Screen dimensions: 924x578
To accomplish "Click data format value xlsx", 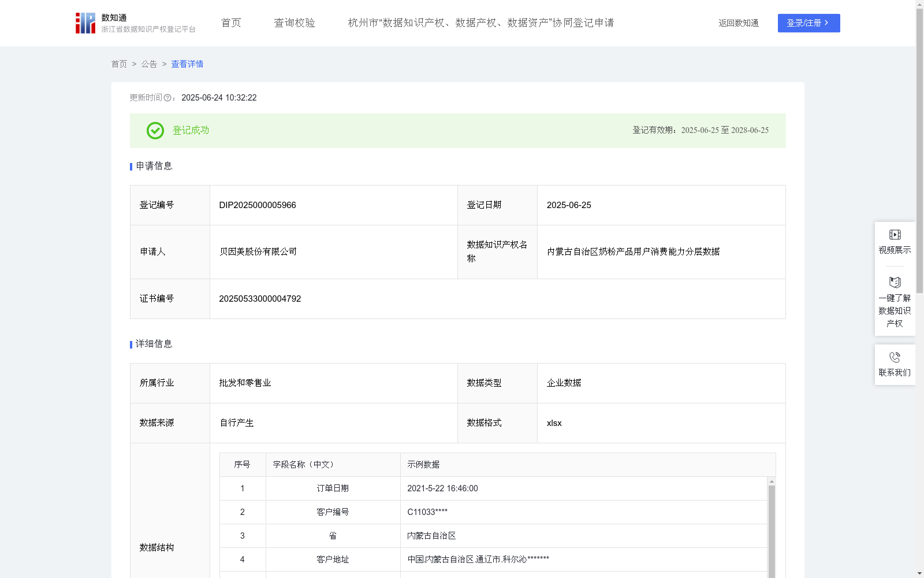I will [554, 423].
